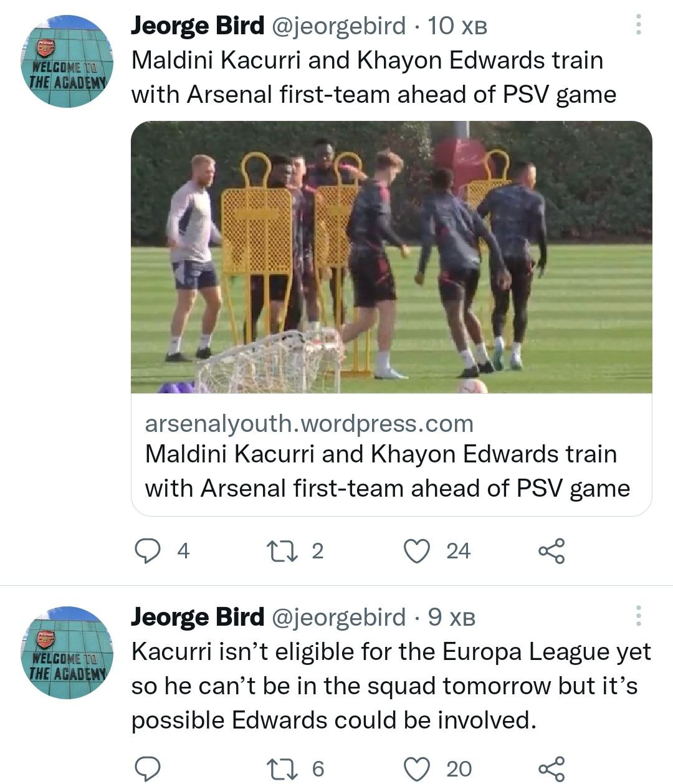Open Jeorge Bird's name on first tweet
The image size is (673, 784).
pos(198,26)
